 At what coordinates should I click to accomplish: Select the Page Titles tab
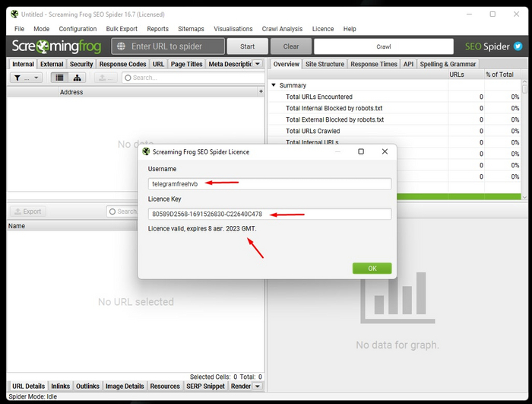(186, 64)
